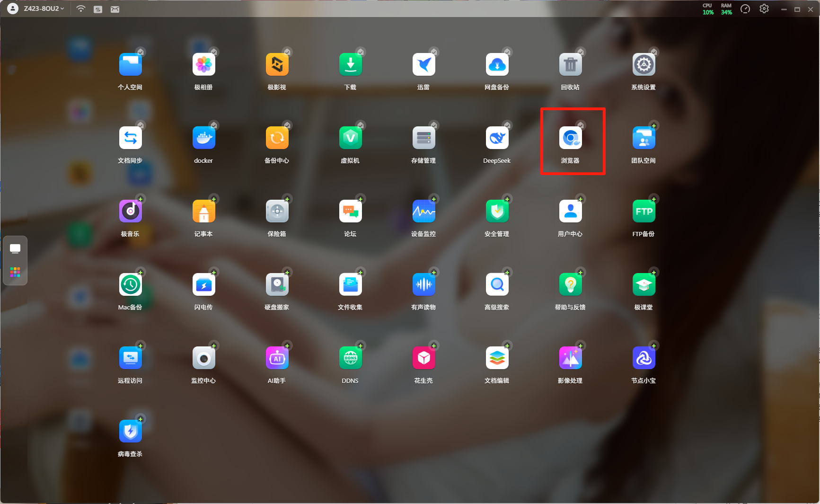Launch the 有声读物 audiobook app
This screenshot has height=504, width=820.
point(424,284)
